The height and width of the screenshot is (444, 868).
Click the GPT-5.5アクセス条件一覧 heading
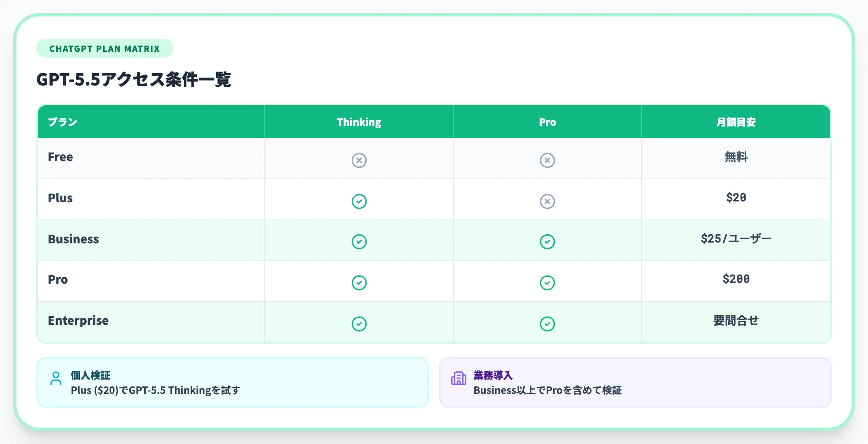pyautogui.click(x=134, y=79)
